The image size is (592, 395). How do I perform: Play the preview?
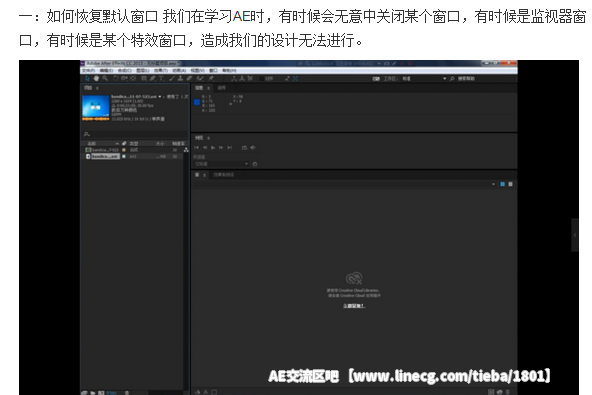coord(213,148)
